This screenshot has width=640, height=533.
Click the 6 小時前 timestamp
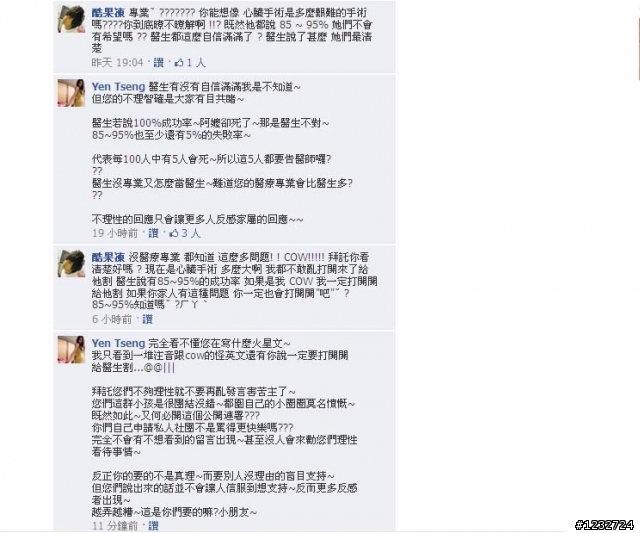tap(112, 319)
